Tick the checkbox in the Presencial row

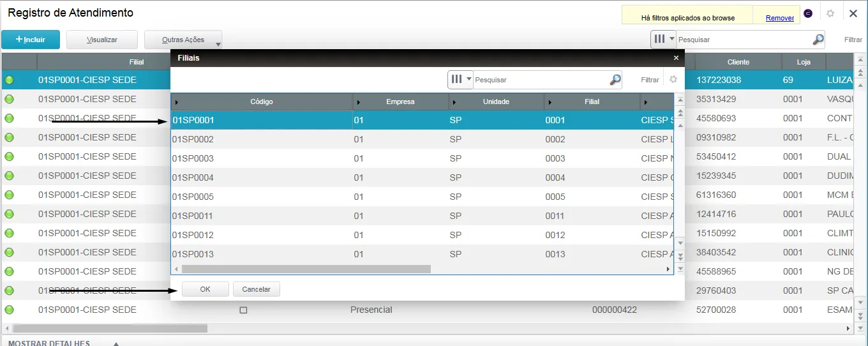point(243,310)
